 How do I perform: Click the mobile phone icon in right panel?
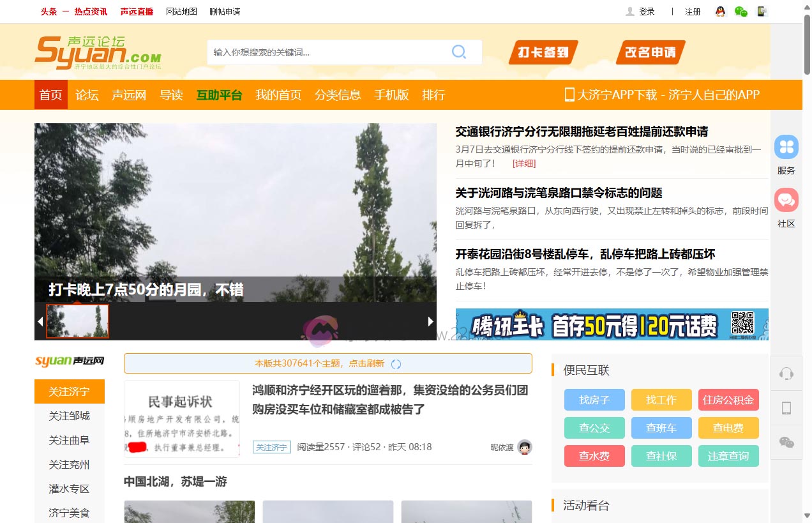[786, 408]
